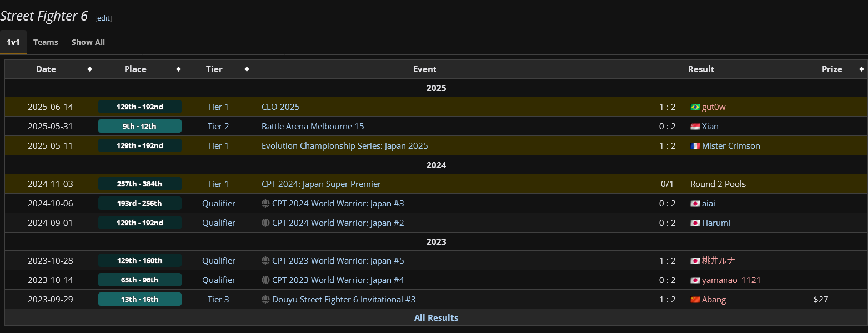Sort table by Prize column arrows
868x333 pixels.
click(861, 69)
